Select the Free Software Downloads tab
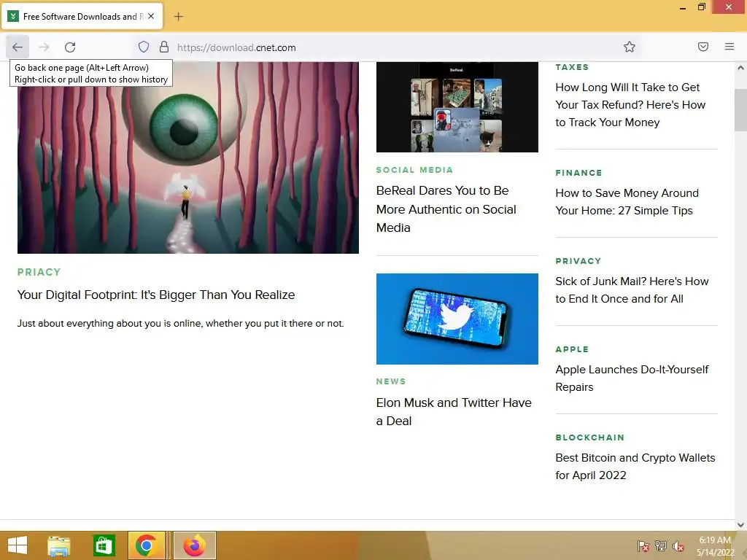 coord(82,16)
